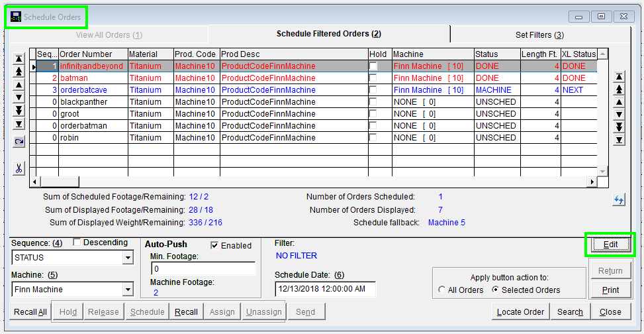Select the robin order number cell
This screenshot has height=334, width=644.
(x=93, y=138)
